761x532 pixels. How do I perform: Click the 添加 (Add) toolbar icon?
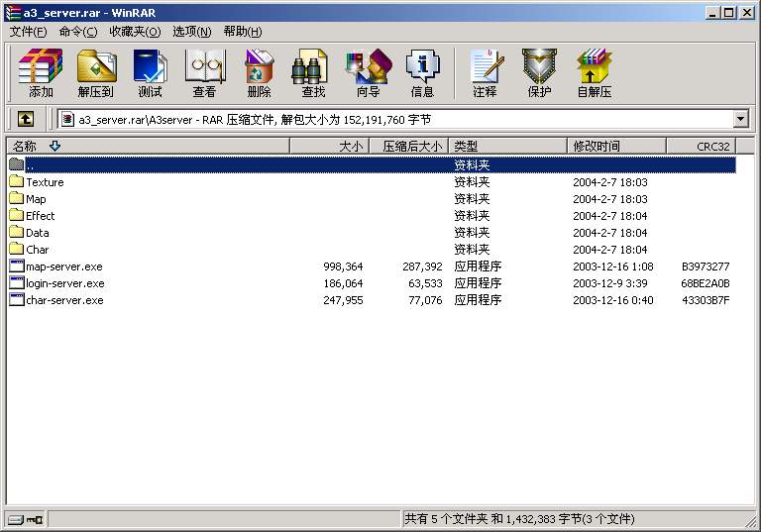41,73
